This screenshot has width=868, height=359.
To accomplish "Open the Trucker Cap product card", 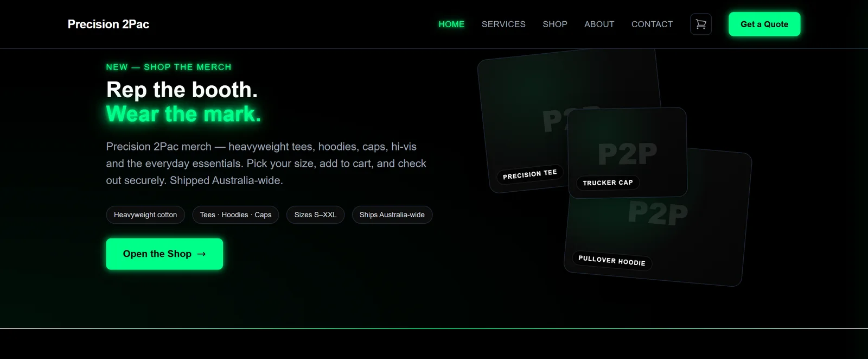I will coord(627,153).
